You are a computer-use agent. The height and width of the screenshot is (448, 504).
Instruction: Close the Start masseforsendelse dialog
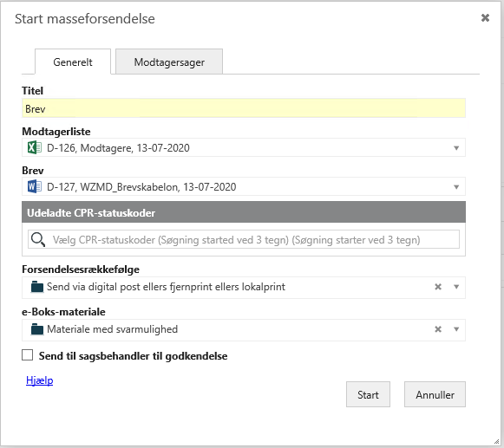(x=485, y=17)
